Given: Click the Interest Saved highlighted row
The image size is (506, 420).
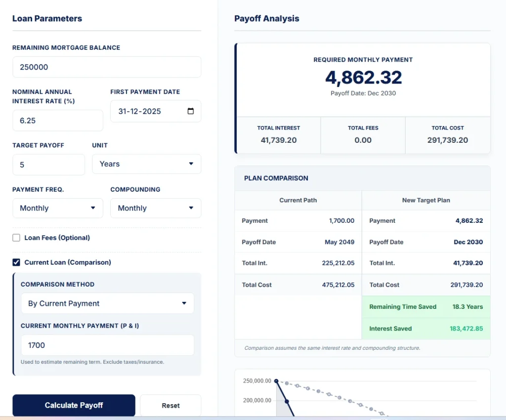Looking at the screenshot, I should 425,328.
